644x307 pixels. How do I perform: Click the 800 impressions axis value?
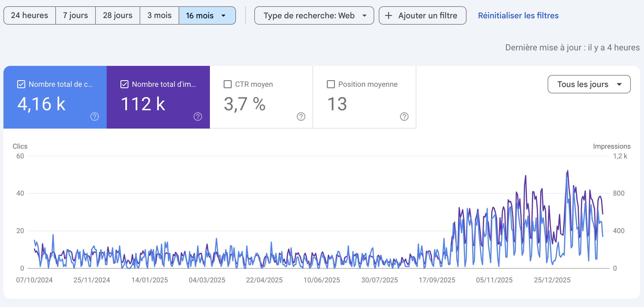click(619, 193)
